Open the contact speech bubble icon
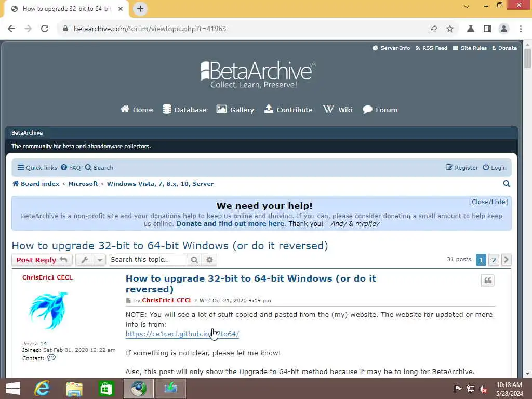 click(51, 357)
